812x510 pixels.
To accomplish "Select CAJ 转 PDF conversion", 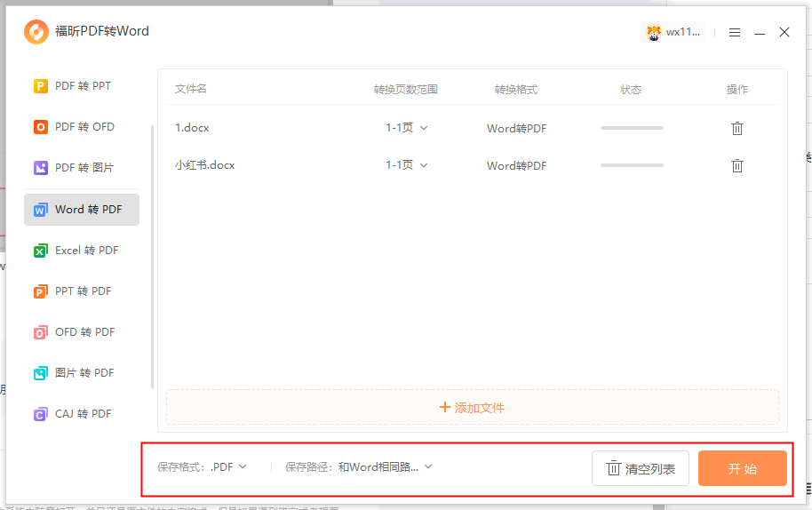I will (82, 414).
